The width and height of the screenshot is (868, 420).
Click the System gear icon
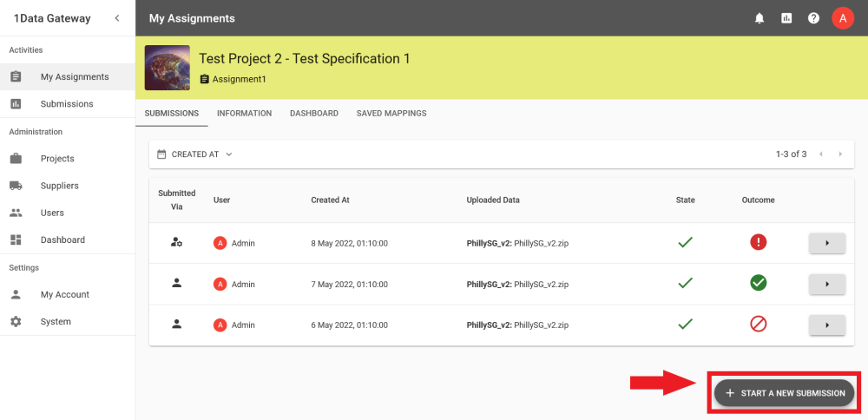pos(16,322)
